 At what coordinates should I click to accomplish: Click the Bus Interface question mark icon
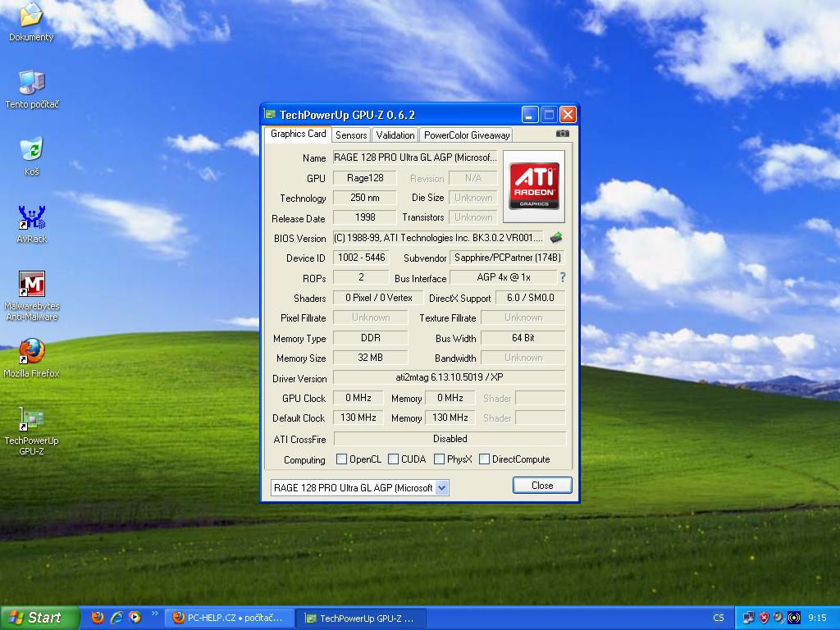point(562,278)
